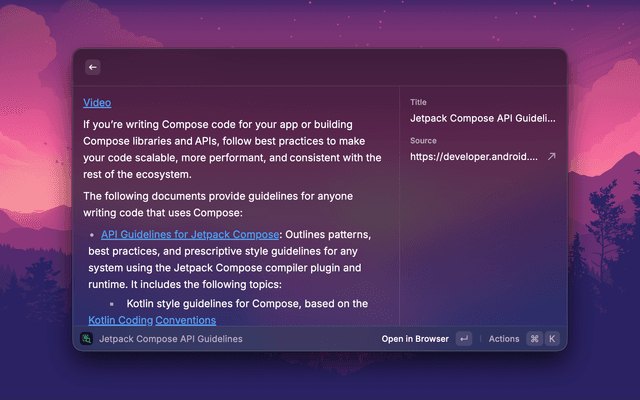The width and height of the screenshot is (640, 400).
Task: Click the Title metadata label
Action: click(x=418, y=102)
